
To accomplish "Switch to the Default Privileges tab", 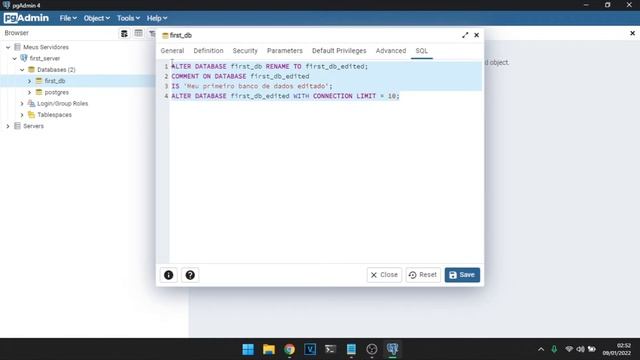I will [339, 51].
